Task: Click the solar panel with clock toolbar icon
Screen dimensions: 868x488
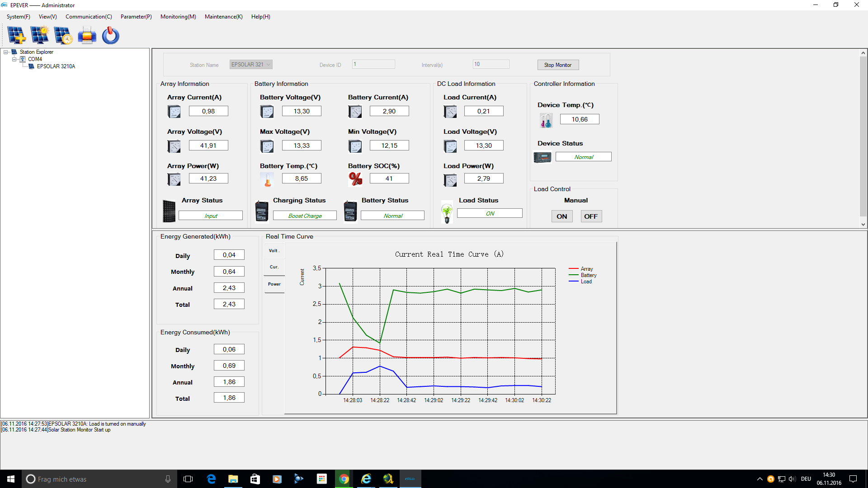Action: click(x=63, y=35)
